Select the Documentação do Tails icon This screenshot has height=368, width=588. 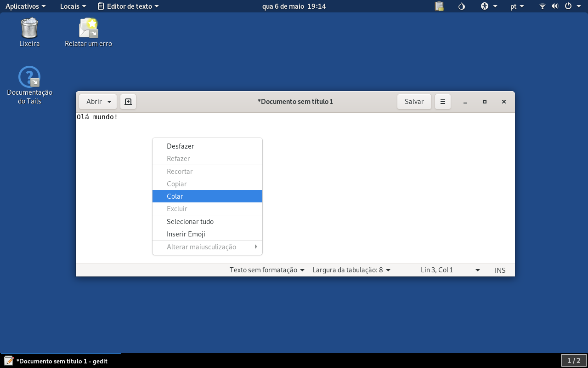click(x=29, y=85)
